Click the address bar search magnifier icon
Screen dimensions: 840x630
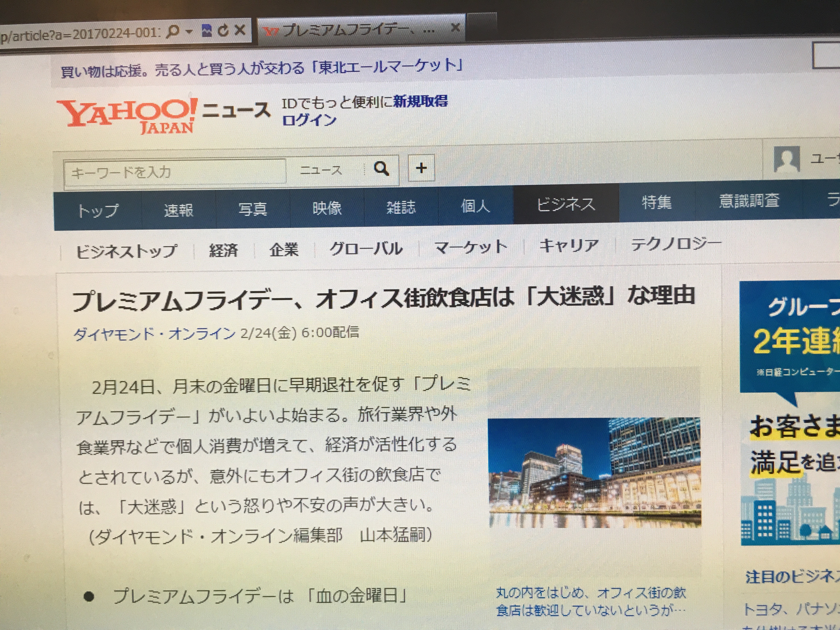(173, 31)
